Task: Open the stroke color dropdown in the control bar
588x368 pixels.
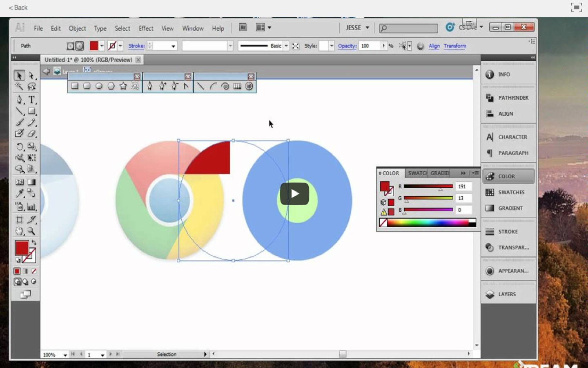Action: [120, 46]
